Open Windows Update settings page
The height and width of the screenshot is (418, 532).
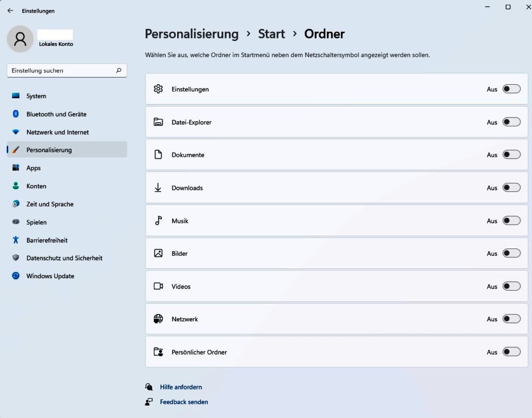click(67, 276)
